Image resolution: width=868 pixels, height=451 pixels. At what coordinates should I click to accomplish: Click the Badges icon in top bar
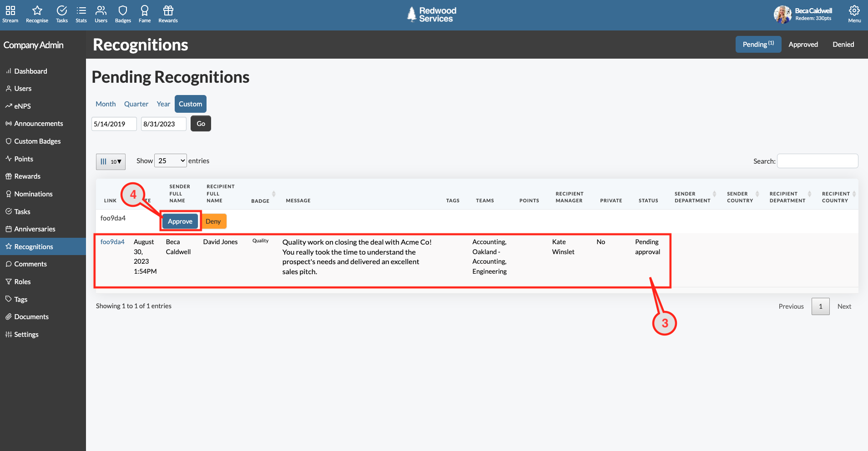[122, 14]
